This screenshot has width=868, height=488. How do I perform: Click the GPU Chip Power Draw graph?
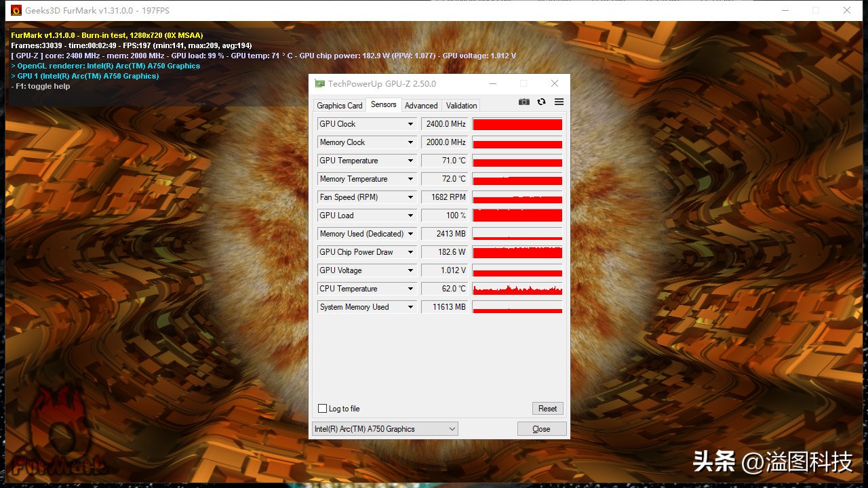pyautogui.click(x=517, y=252)
